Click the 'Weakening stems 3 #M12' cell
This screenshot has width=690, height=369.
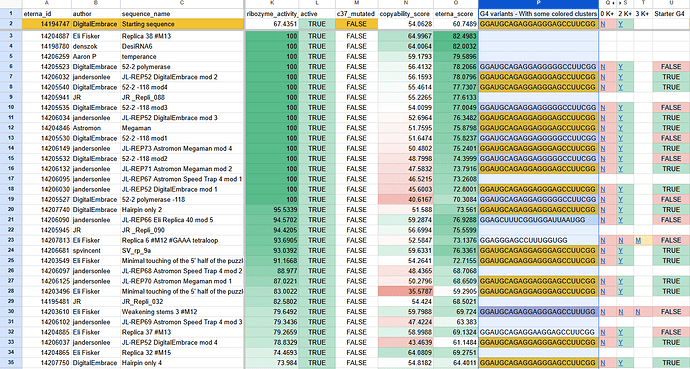[182, 312]
